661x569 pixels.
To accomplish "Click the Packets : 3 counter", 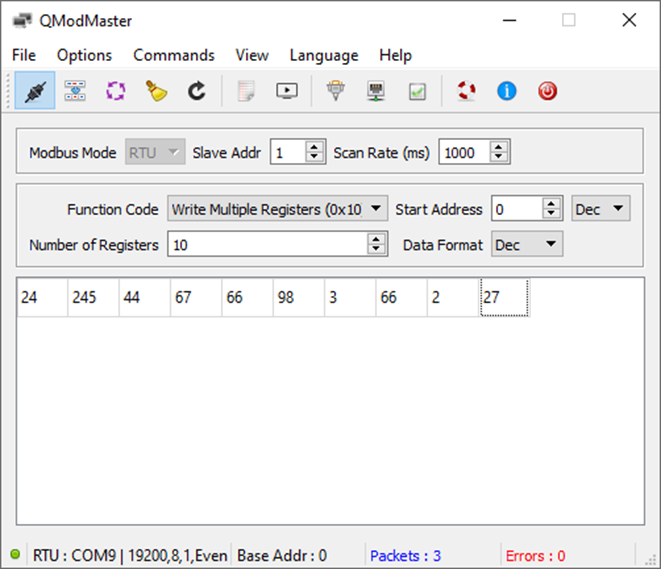I will click(406, 556).
